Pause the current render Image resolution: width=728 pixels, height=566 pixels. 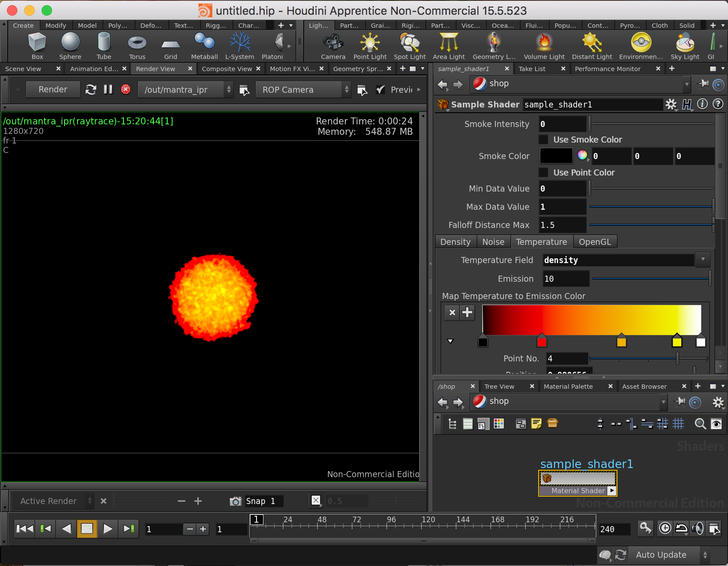(x=108, y=89)
